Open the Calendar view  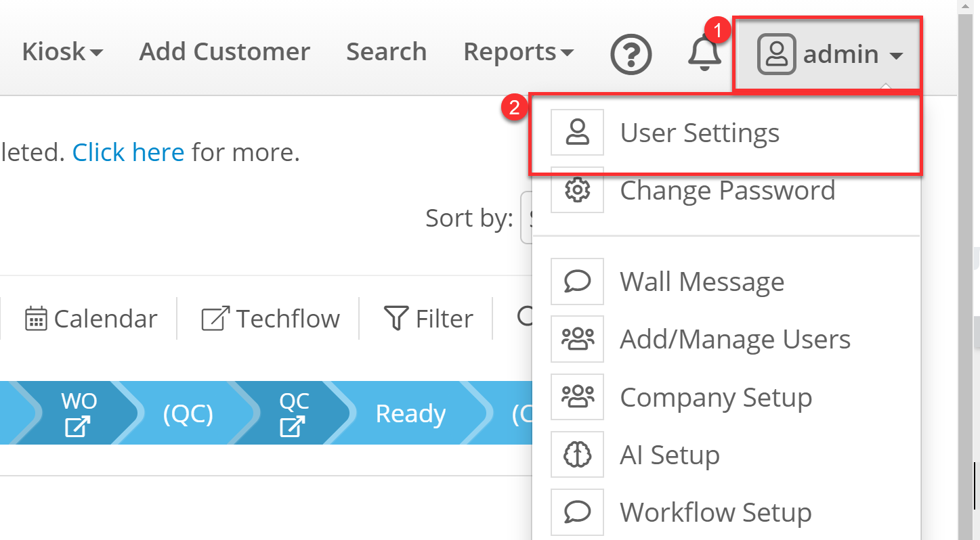click(91, 319)
